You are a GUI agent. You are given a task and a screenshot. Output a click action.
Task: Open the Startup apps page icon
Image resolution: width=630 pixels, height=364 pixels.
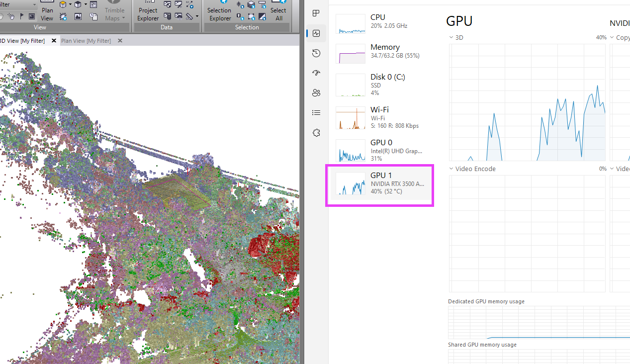pos(316,73)
